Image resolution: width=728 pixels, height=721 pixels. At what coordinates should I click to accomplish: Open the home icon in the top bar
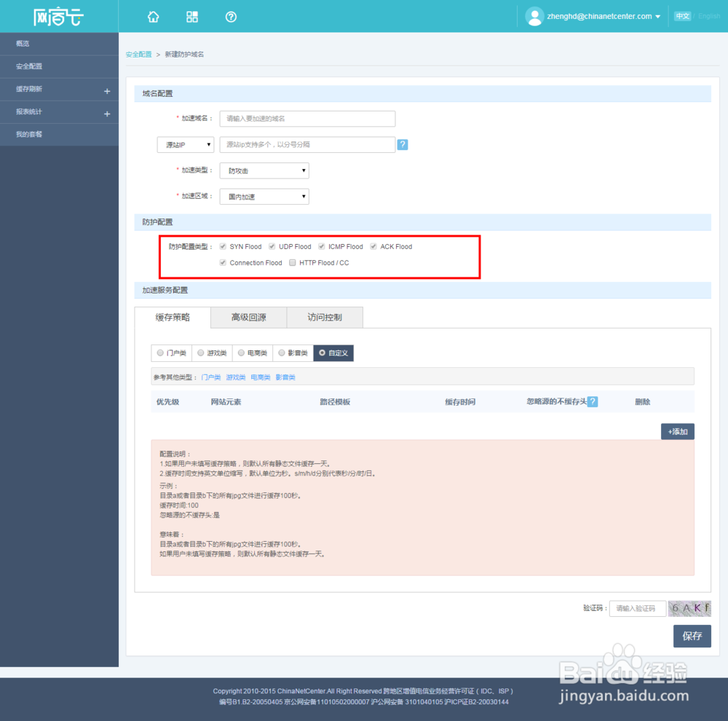pos(153,17)
